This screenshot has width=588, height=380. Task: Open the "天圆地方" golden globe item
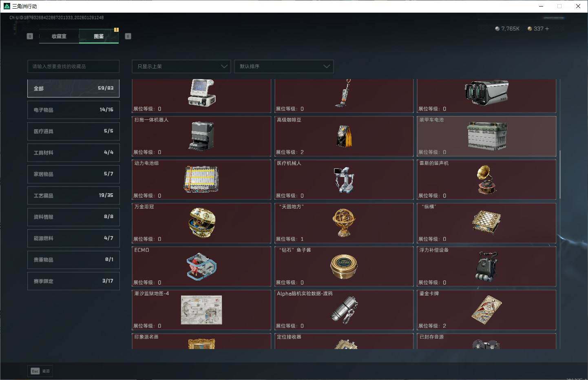click(x=344, y=223)
